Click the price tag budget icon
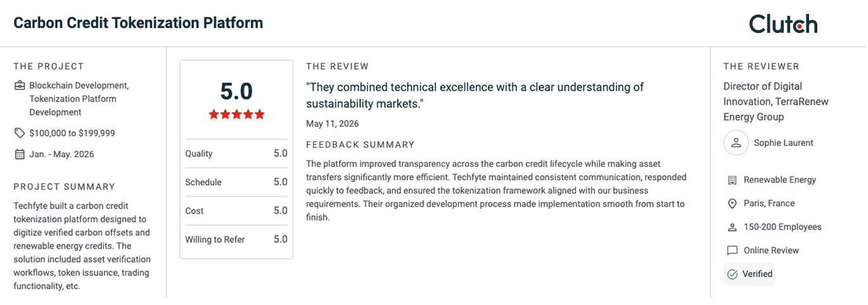The width and height of the screenshot is (868, 305). (x=20, y=133)
